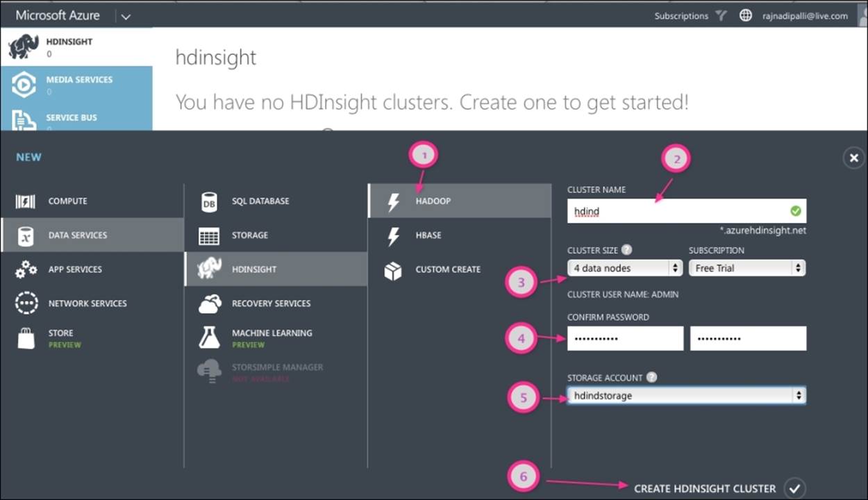Screen dimensions: 868x500
Task: Select the Machine Learning flask icon
Action: [209, 337]
